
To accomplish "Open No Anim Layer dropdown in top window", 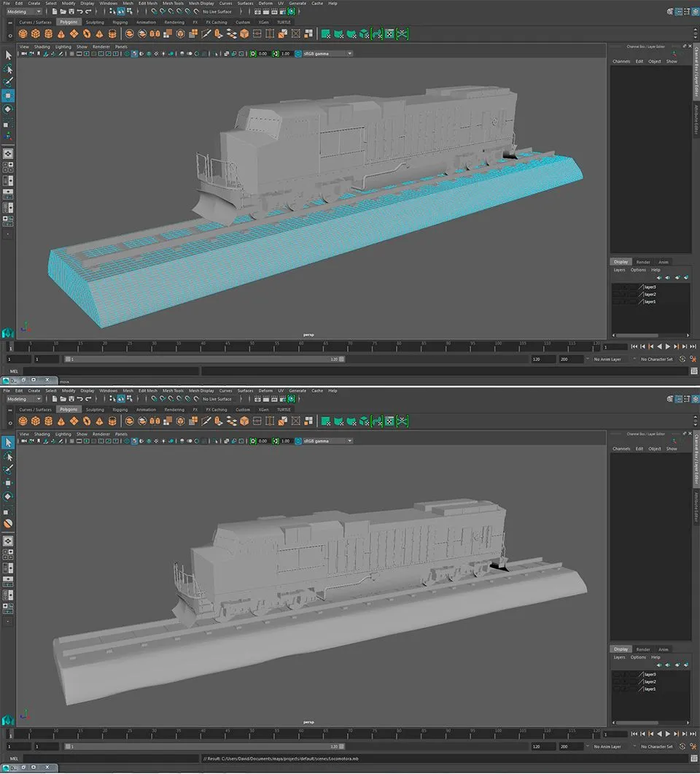I will 607,360.
